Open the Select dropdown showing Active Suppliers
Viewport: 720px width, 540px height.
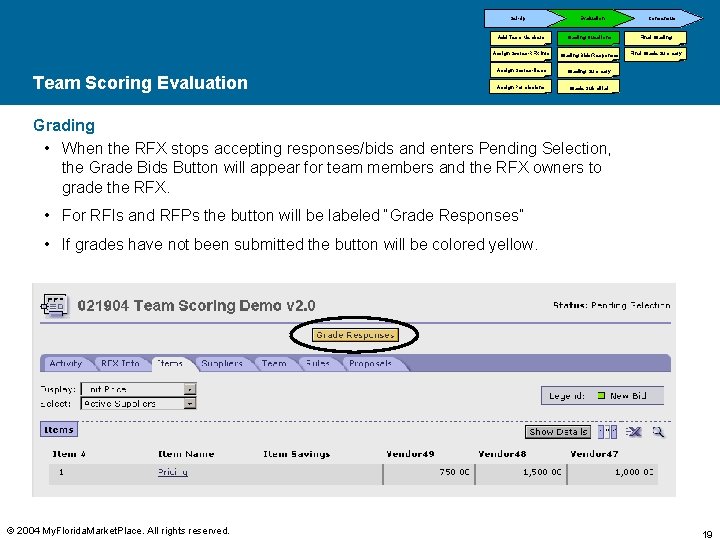point(138,404)
